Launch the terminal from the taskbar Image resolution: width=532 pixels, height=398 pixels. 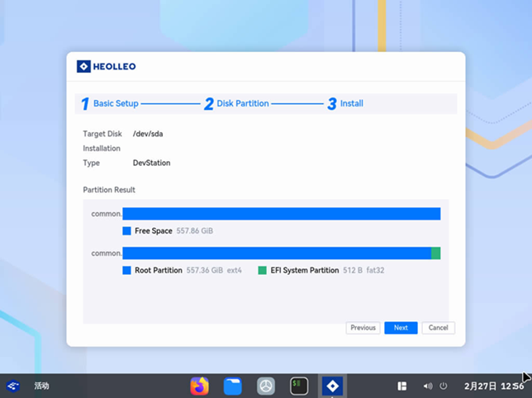click(299, 386)
